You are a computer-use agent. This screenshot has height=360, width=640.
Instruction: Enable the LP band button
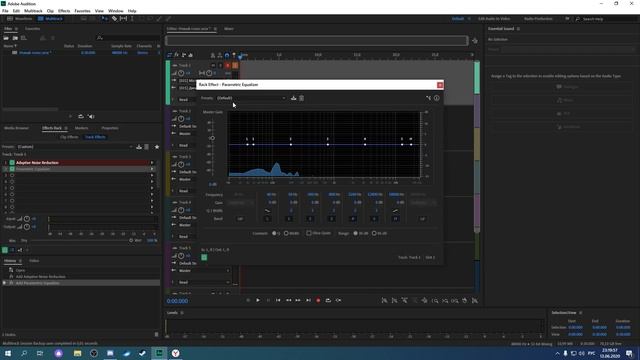(422, 219)
